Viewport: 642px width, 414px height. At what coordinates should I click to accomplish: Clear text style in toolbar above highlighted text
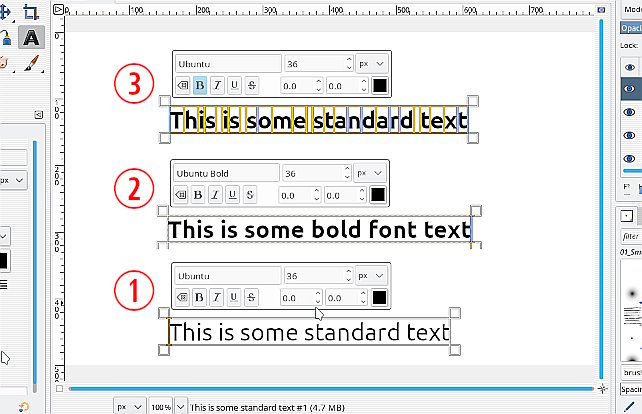click(x=182, y=85)
